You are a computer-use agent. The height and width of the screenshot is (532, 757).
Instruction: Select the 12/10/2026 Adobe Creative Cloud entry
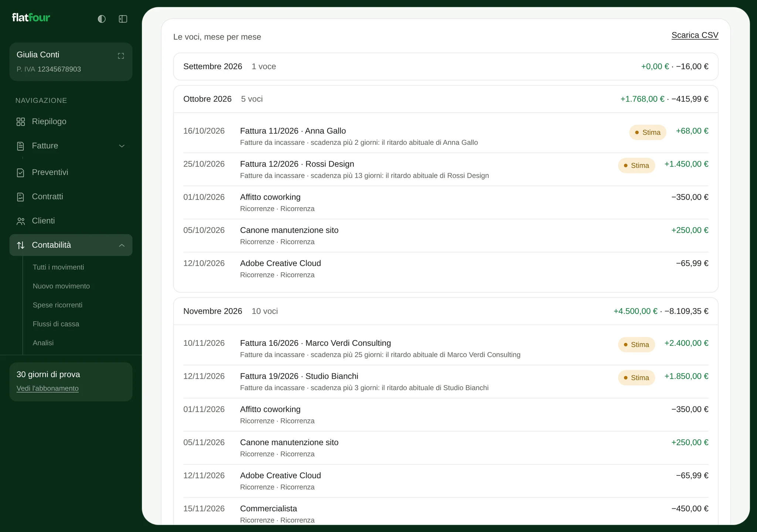446,269
